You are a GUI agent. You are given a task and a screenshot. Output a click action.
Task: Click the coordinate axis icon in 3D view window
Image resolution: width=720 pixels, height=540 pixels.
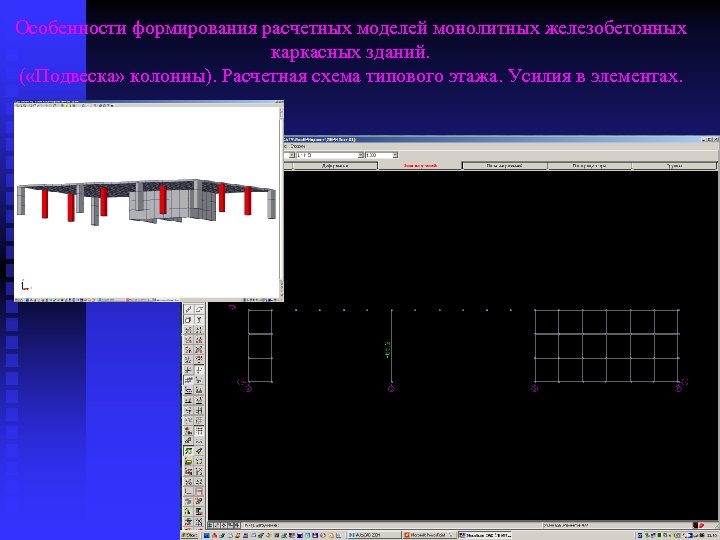pos(26,285)
